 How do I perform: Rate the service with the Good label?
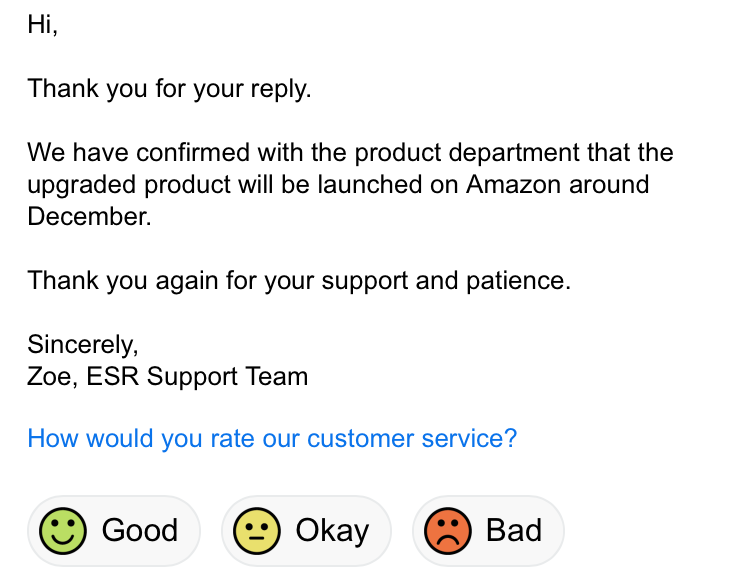tap(140, 531)
